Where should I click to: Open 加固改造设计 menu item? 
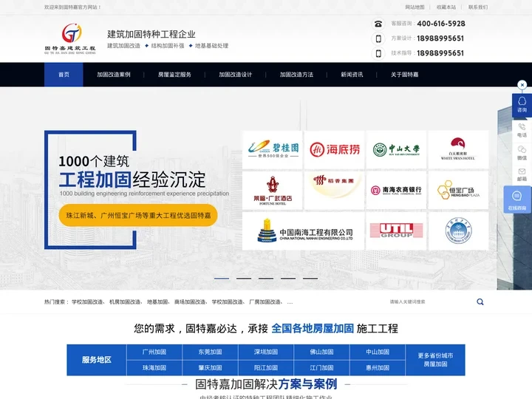(x=236, y=75)
